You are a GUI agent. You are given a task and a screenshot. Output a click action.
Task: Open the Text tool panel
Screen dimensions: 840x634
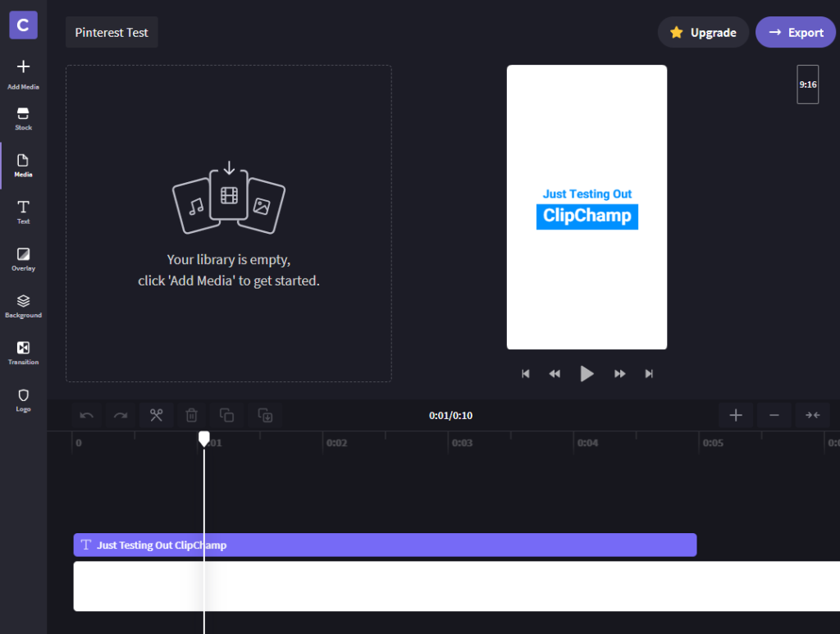pyautogui.click(x=23, y=212)
